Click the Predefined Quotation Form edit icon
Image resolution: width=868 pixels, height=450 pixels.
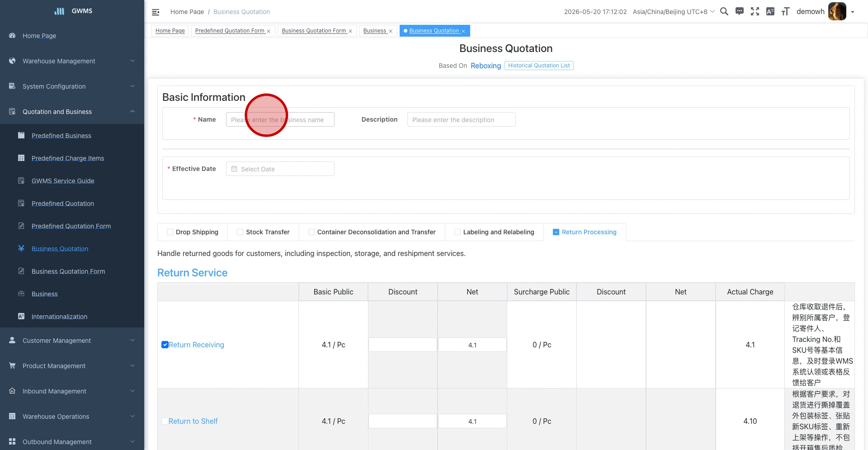pos(21,226)
